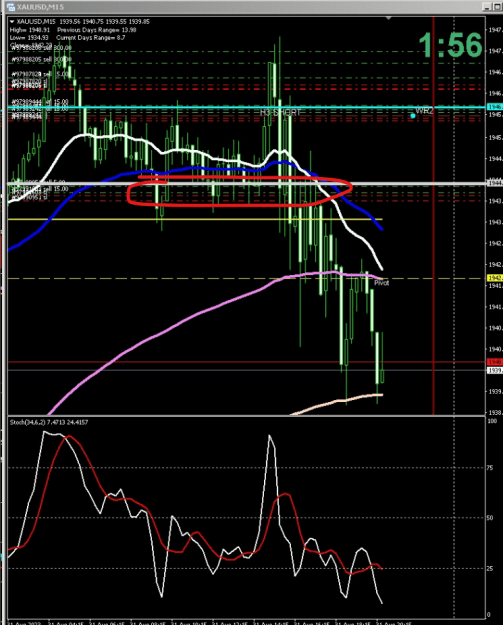Click the 25 level on stochastic scale
The width and height of the screenshot is (503, 625).
[x=491, y=568]
